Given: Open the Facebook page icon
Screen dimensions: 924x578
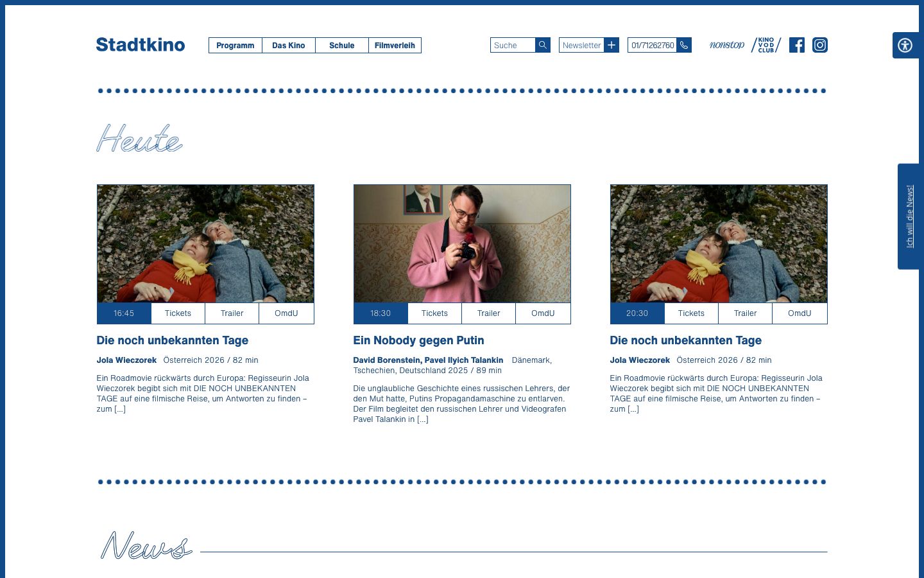Looking at the screenshot, I should 797,45.
